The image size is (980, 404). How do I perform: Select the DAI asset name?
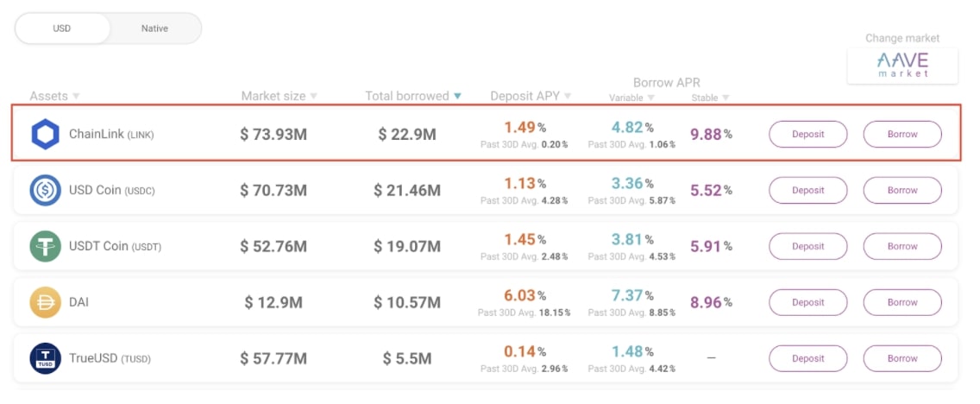[79, 303]
